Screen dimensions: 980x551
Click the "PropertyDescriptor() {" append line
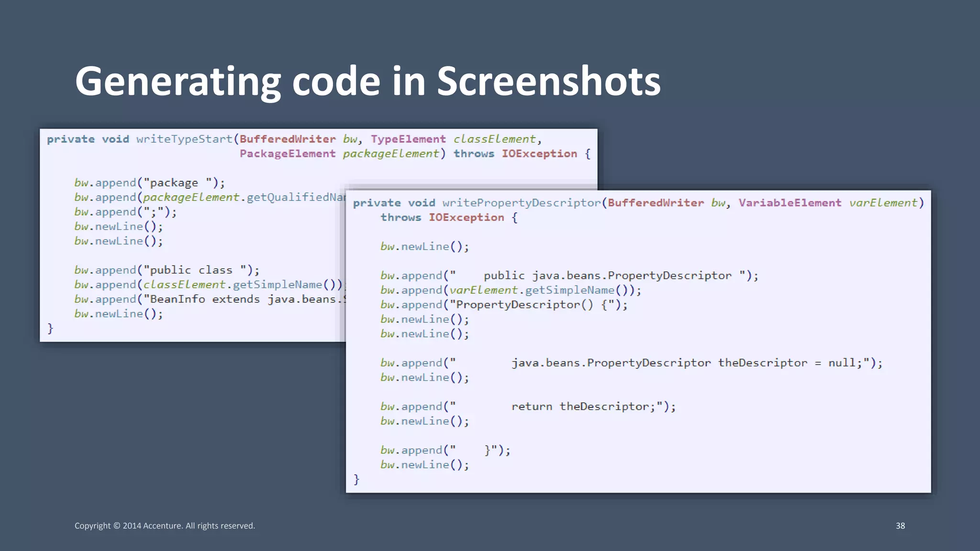coord(504,305)
